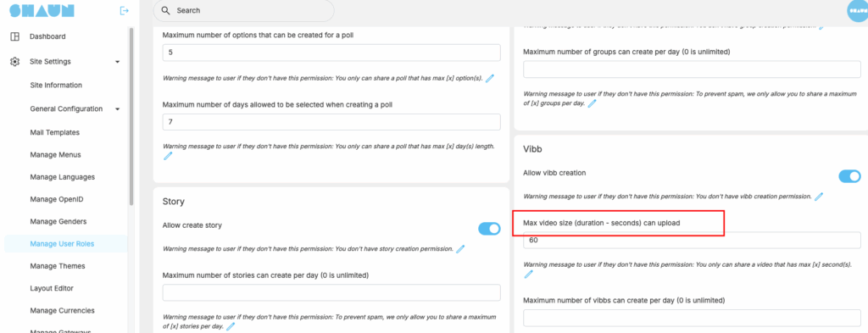Viewport: 868px width, 333px height.
Task: Go to Mail Templates page
Action: pos(55,132)
